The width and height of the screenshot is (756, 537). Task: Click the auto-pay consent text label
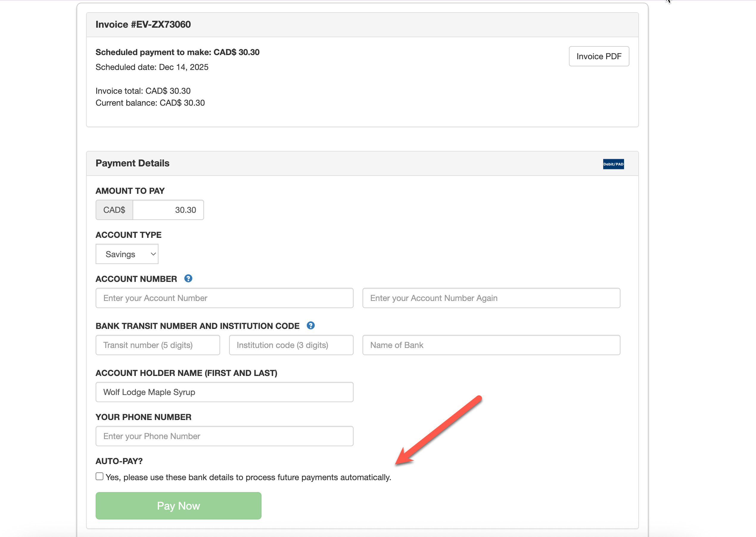[248, 477]
